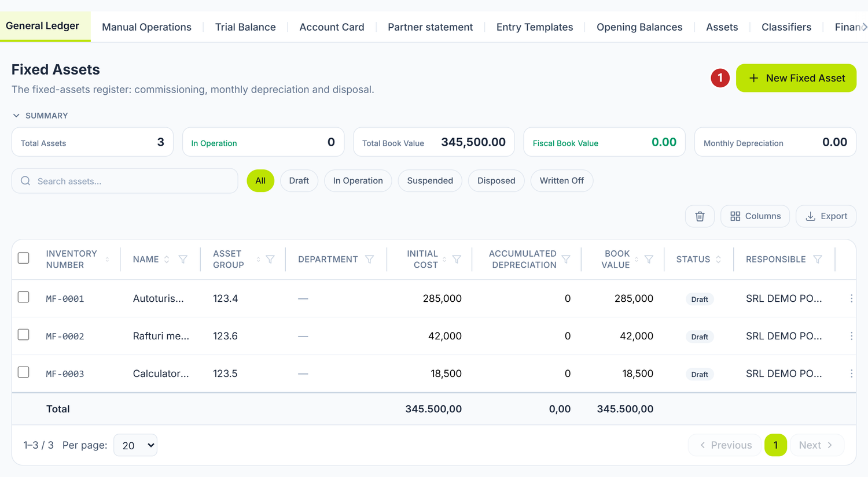The height and width of the screenshot is (477, 868).
Task: Open the Columns chooser
Action: [x=755, y=216]
